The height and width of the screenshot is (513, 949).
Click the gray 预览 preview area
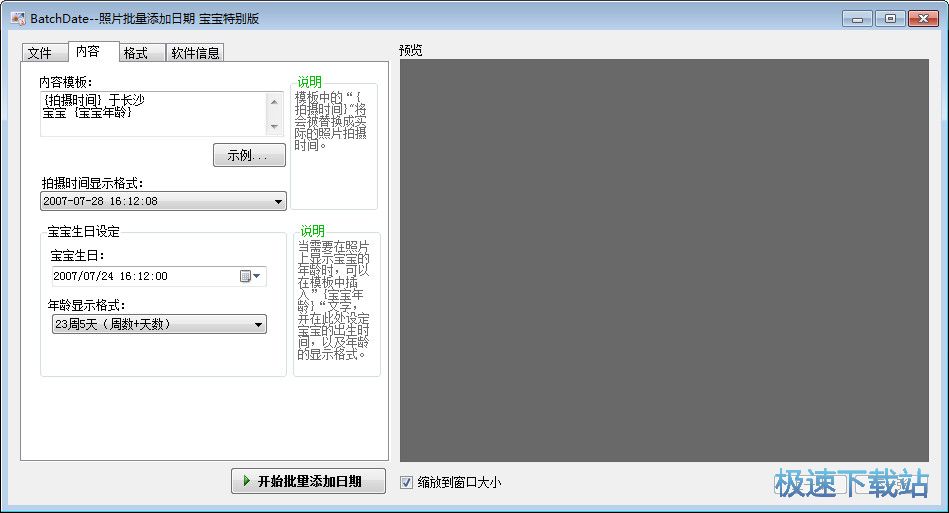[664, 260]
